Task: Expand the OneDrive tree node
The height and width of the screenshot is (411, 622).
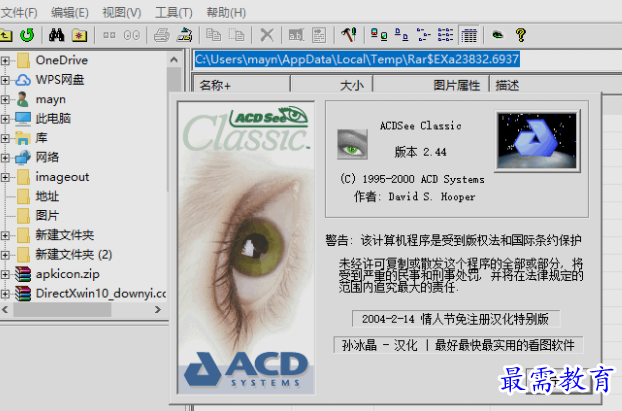Action: click(5, 60)
